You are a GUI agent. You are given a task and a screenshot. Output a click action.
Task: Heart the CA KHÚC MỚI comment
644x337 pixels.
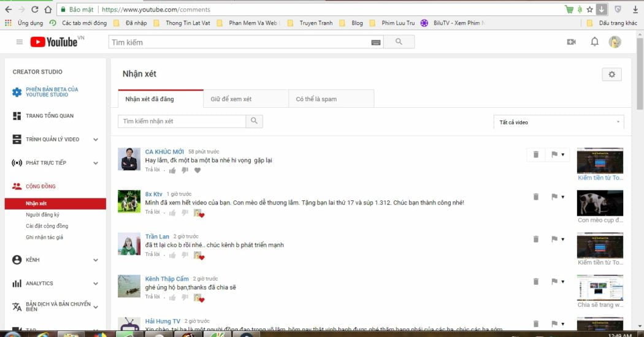(x=197, y=170)
